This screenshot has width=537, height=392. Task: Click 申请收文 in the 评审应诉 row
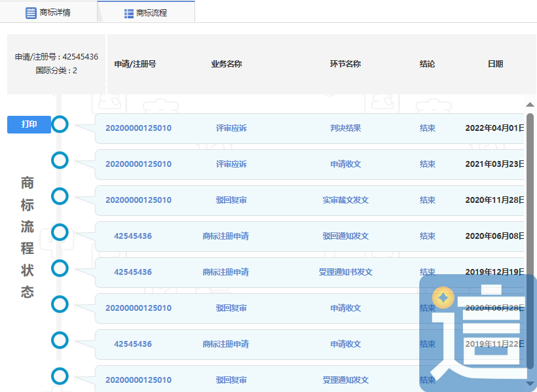click(345, 164)
